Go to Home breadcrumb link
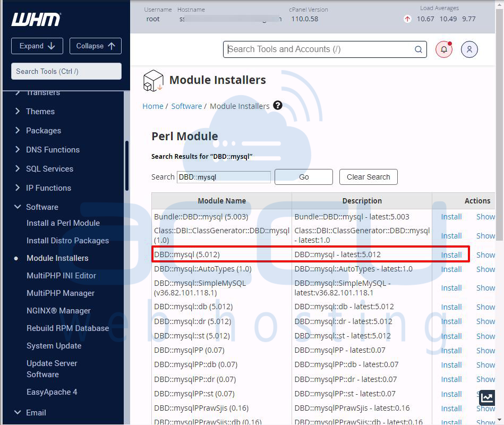 (x=152, y=106)
